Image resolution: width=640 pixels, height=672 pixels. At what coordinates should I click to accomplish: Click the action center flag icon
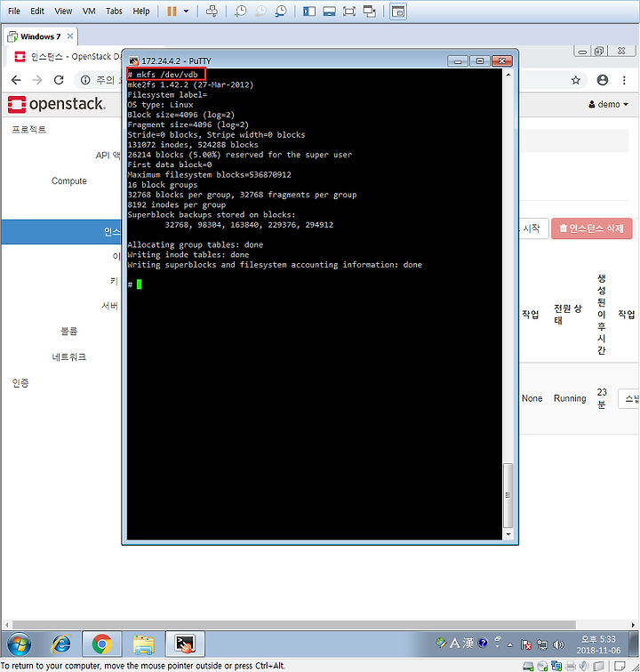(x=526, y=644)
